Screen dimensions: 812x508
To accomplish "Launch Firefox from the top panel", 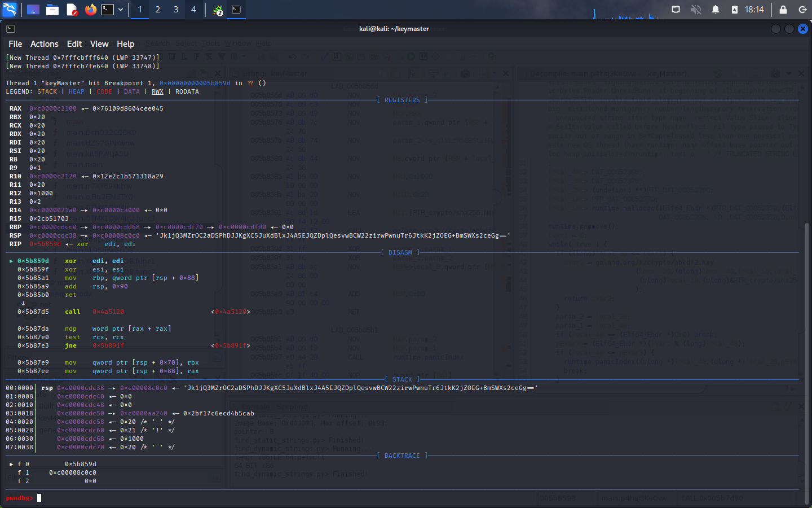I will tap(91, 10).
